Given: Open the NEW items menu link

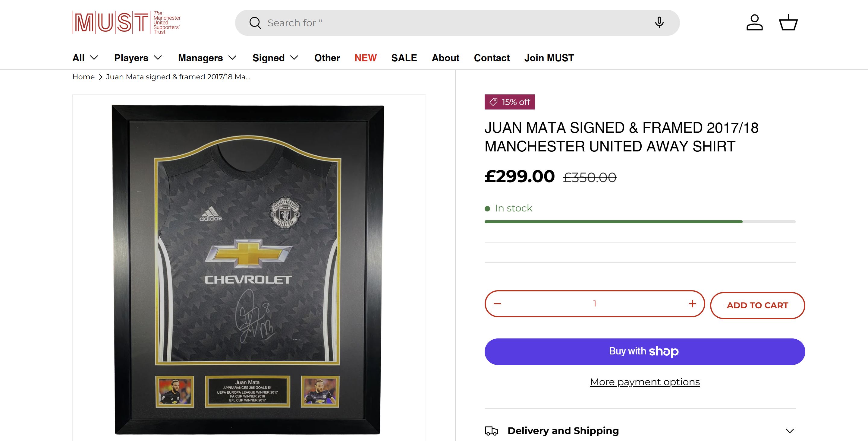Looking at the screenshot, I should tap(365, 58).
